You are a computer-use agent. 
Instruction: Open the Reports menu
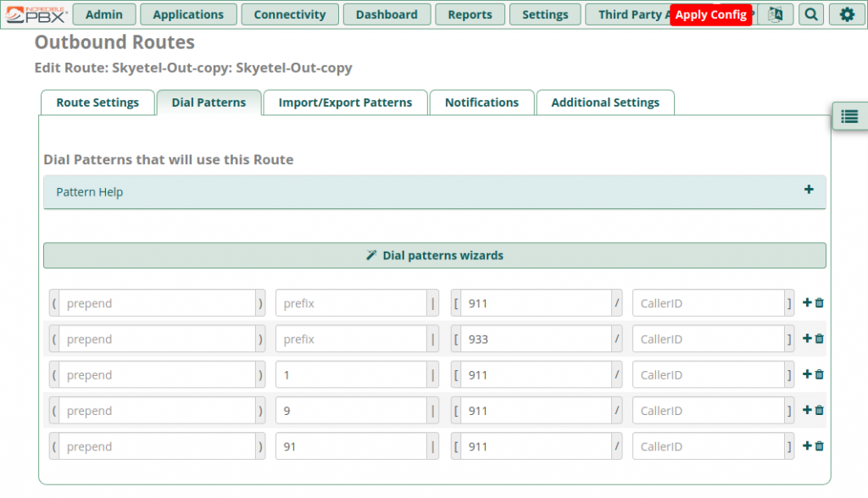470,14
